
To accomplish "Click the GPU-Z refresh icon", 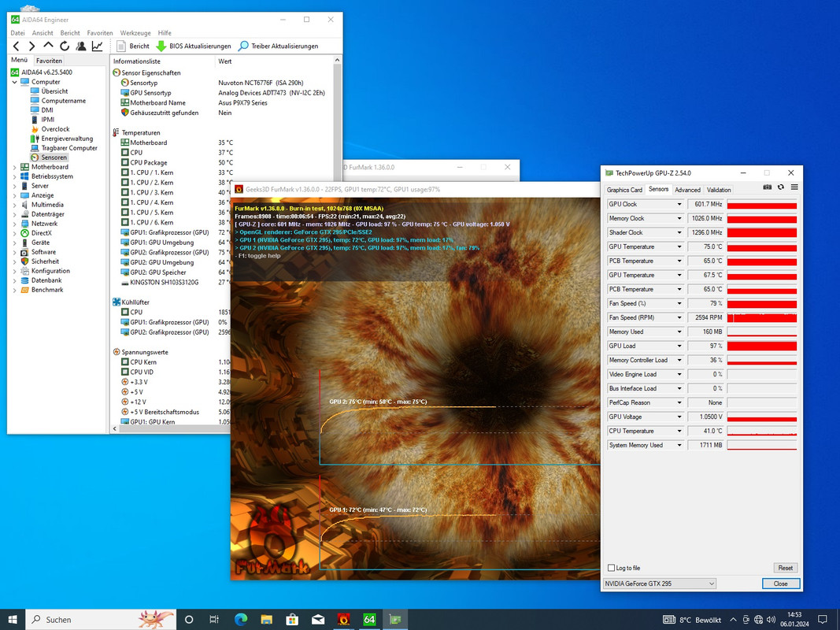I will point(780,187).
